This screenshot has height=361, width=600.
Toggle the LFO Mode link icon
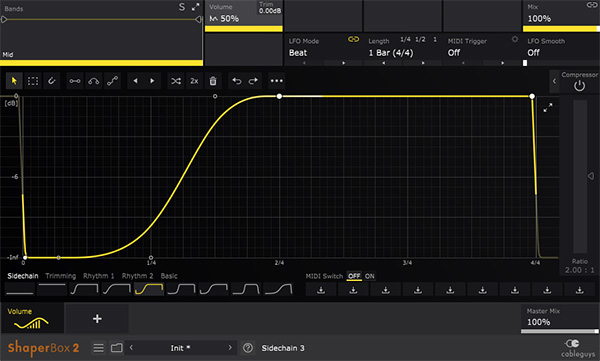[x=353, y=39]
